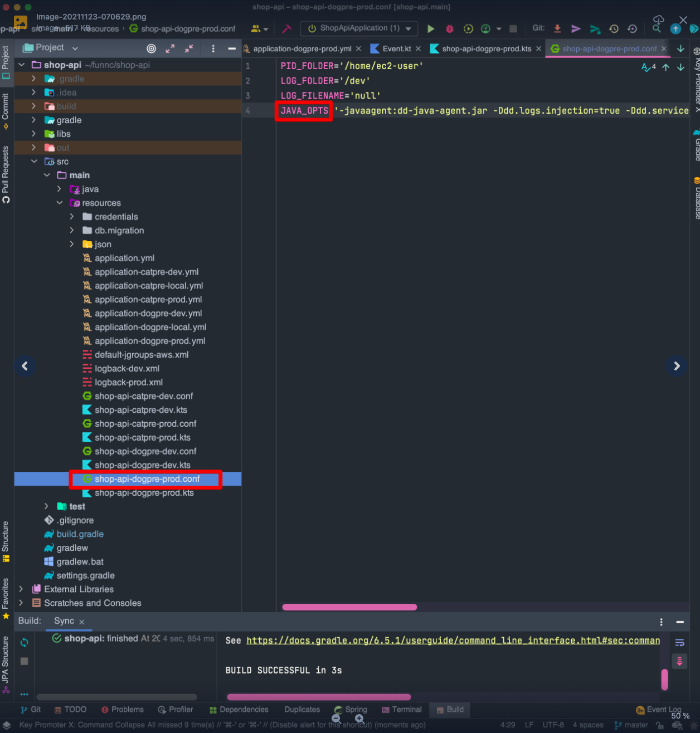Click the purple Git Commit icon
Viewport: 700px width, 733px height.
pyautogui.click(x=576, y=28)
